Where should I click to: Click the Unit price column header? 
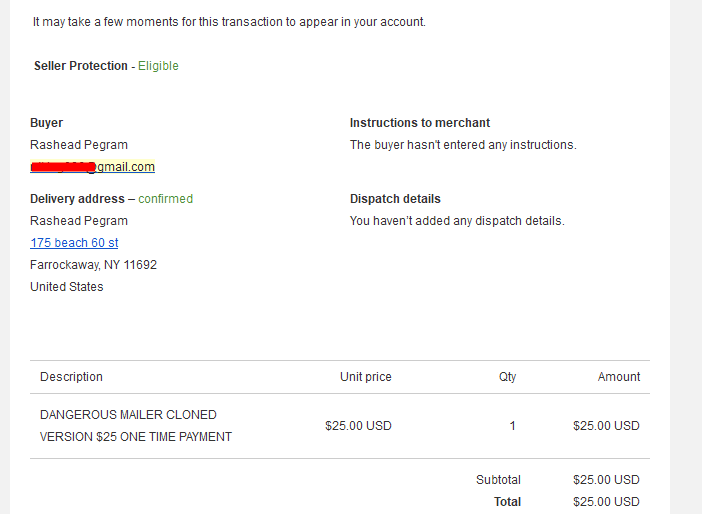366,377
